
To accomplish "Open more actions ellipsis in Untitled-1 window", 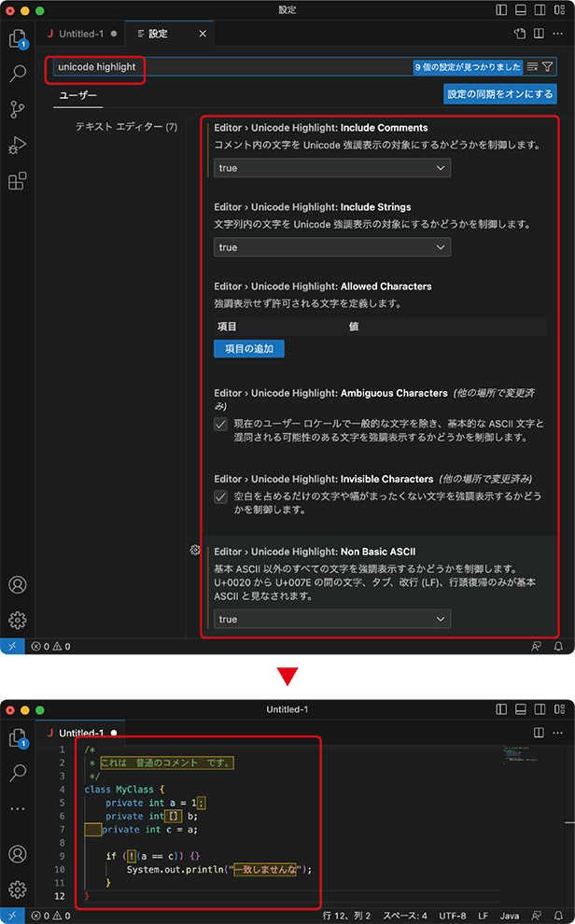I will 557,733.
